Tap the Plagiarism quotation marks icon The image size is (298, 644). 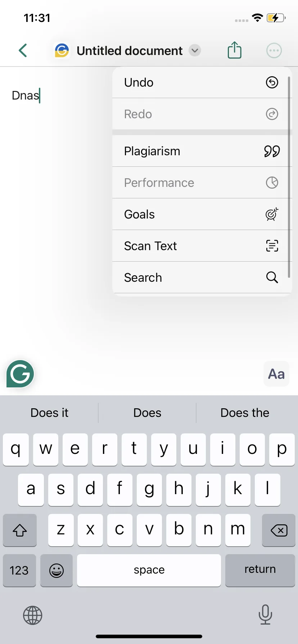272,151
